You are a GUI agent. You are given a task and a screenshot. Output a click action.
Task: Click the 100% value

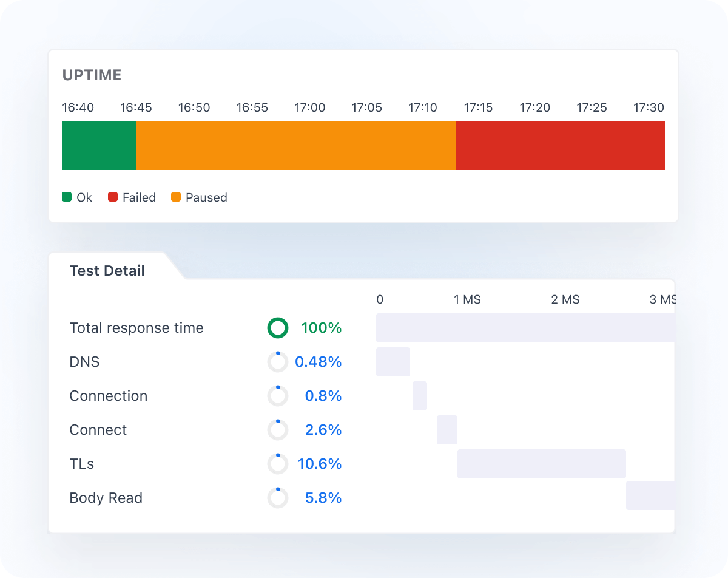coord(322,328)
